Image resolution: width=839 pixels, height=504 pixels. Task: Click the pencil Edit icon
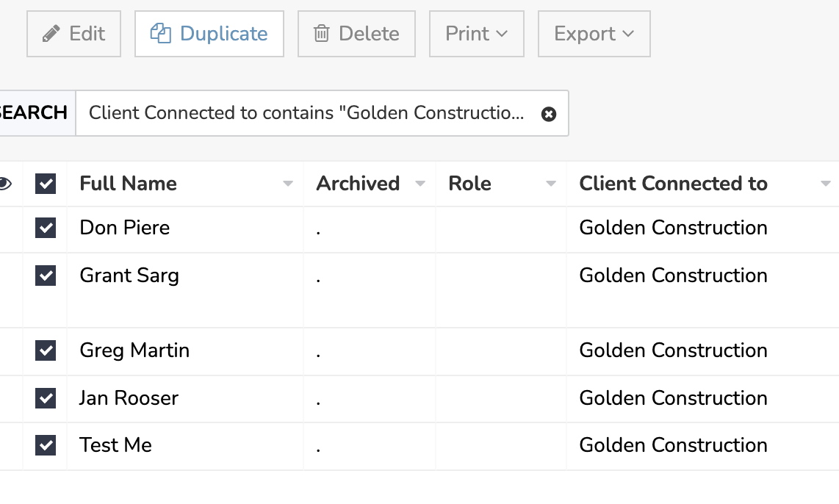coord(51,34)
